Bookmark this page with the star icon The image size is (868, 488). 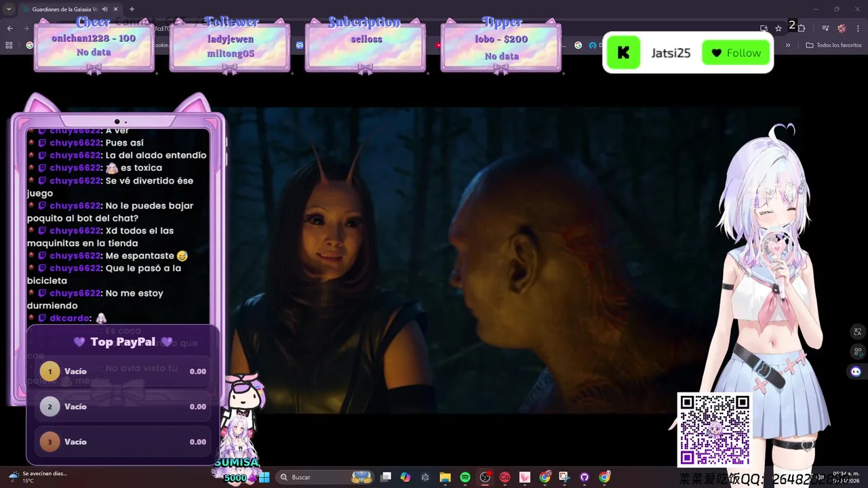coord(778,28)
